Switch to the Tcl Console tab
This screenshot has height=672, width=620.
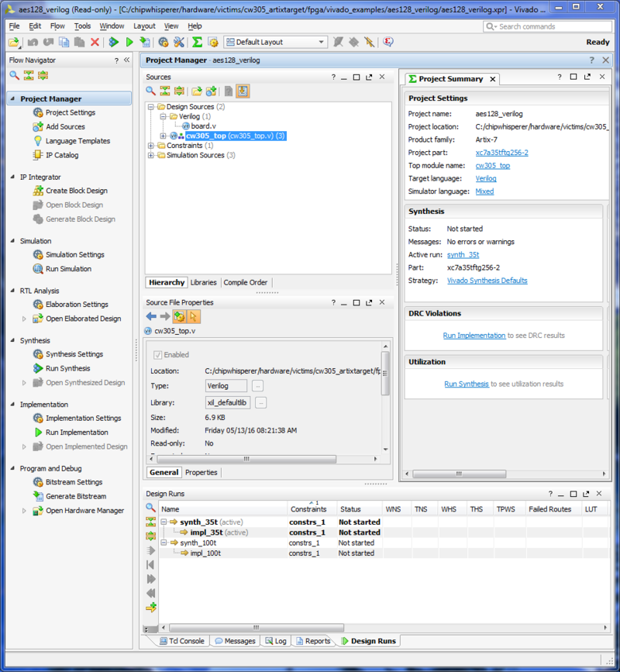[181, 641]
